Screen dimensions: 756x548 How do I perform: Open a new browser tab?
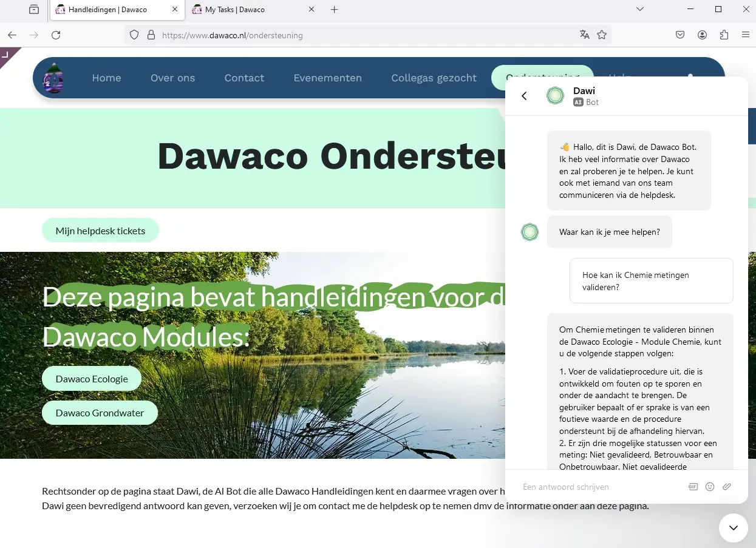click(x=334, y=10)
